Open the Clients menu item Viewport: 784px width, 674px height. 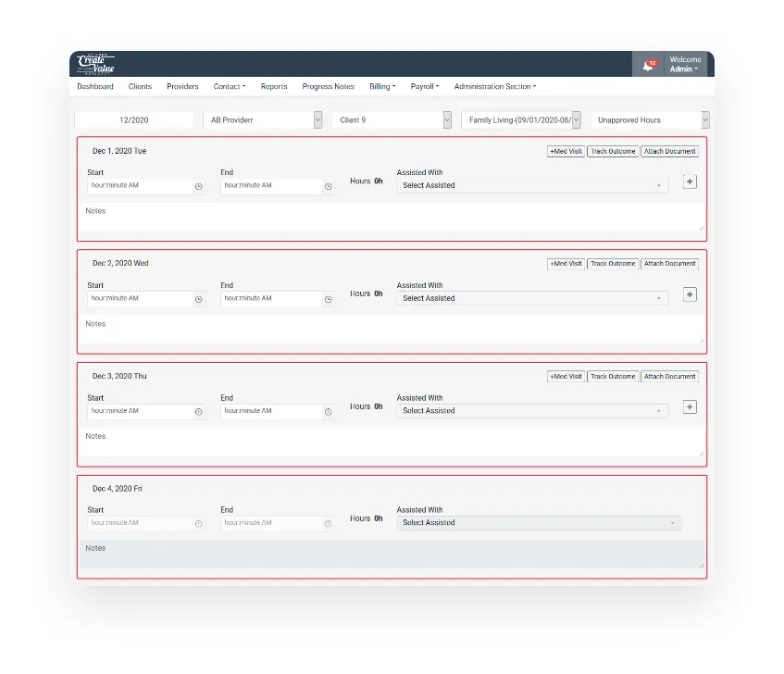pyautogui.click(x=140, y=86)
